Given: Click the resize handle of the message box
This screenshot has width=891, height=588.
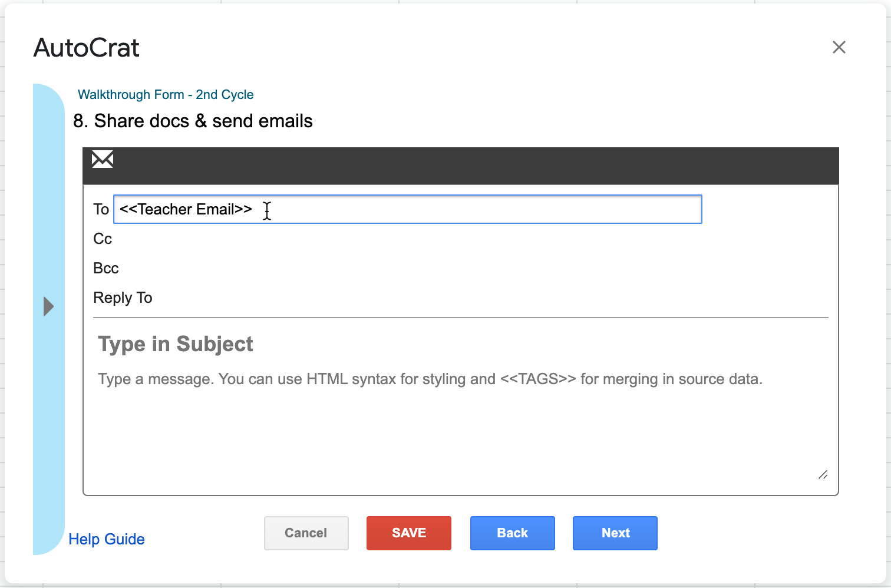Looking at the screenshot, I should tap(823, 475).
